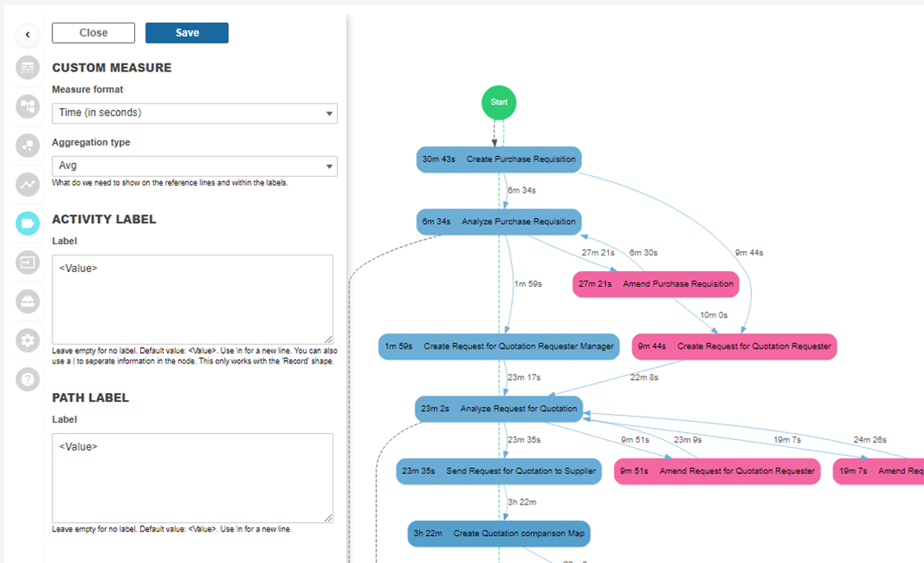
Task: Expand the Measure format dropdown
Action: 194,113
